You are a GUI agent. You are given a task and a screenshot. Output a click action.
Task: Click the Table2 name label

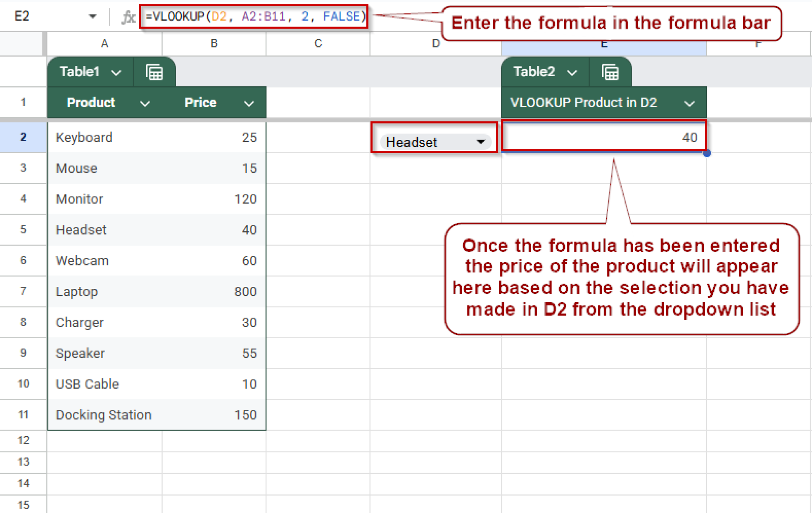[x=534, y=72]
